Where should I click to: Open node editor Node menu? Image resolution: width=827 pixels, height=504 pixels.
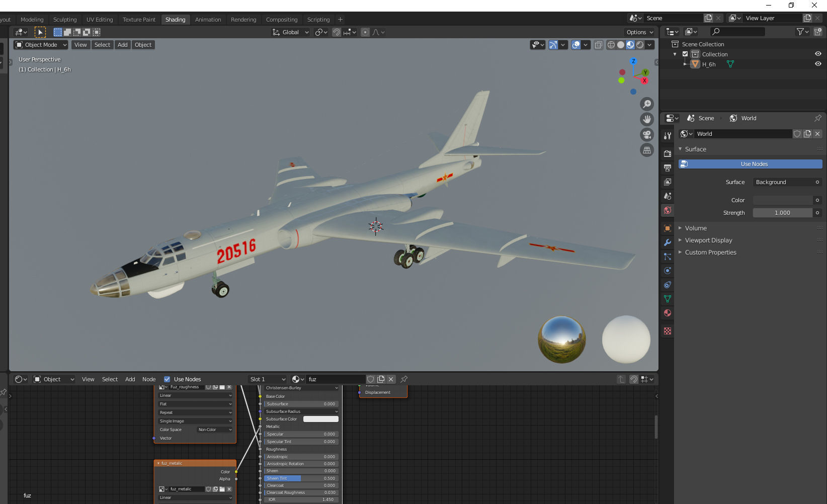[149, 379]
